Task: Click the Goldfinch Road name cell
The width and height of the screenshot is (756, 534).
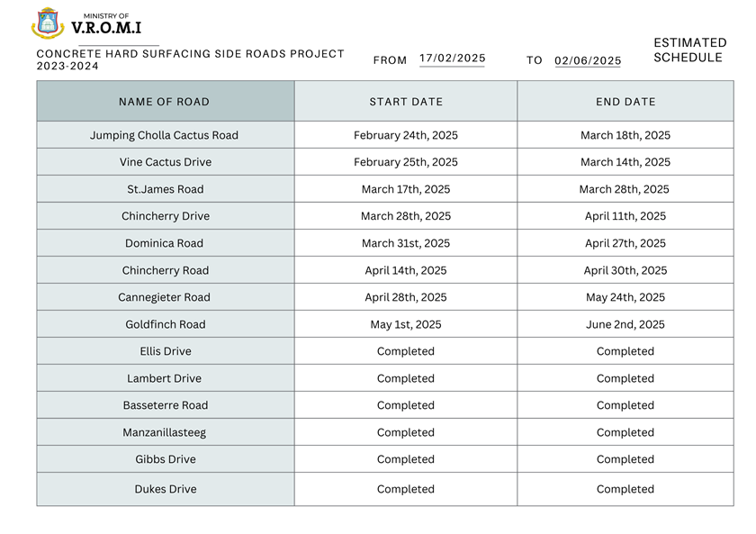Action: [x=166, y=324]
